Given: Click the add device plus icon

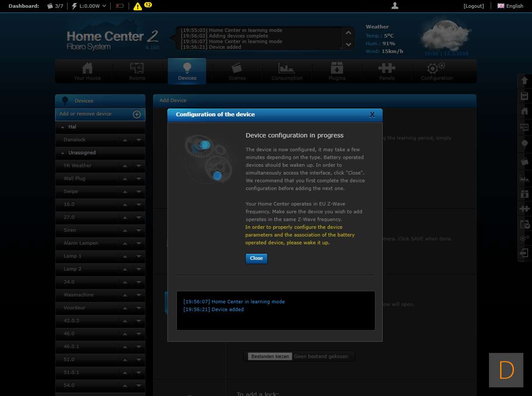Looking at the screenshot, I should coord(136,114).
